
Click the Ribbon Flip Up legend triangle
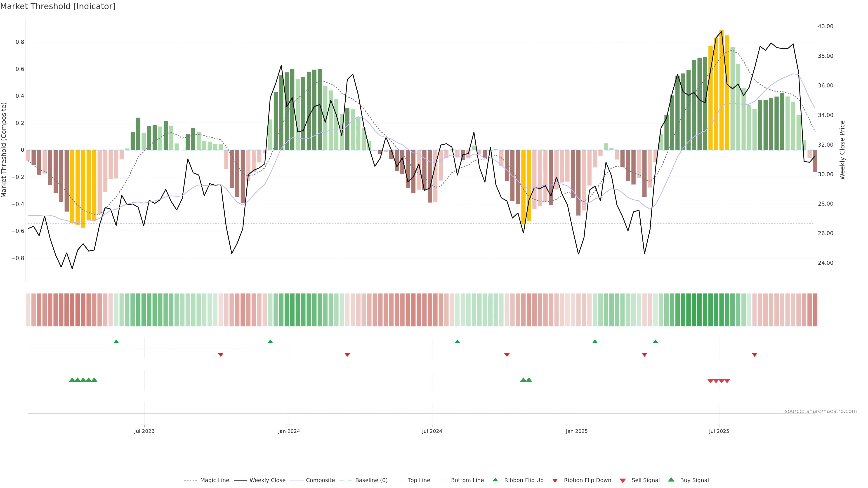[x=495, y=480]
